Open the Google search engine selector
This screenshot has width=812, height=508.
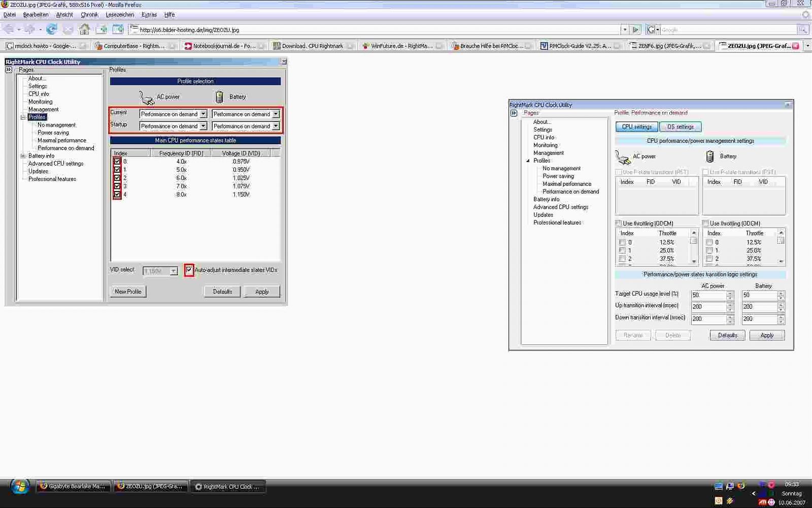pyautogui.click(x=653, y=29)
